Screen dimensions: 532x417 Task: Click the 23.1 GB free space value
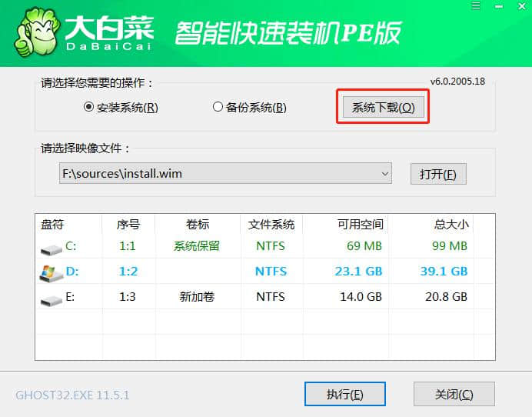tap(358, 271)
